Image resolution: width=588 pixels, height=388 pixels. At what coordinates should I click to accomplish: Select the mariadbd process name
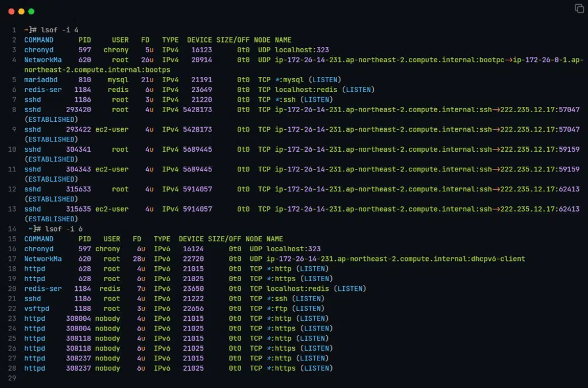41,79
